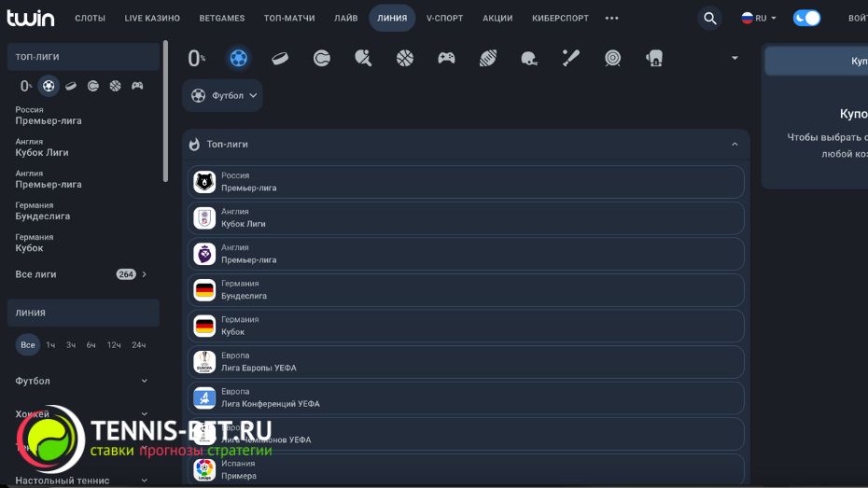The image size is (868, 488).
Task: Open 'Лига Европы УЕФА' row
Action: click(x=466, y=362)
